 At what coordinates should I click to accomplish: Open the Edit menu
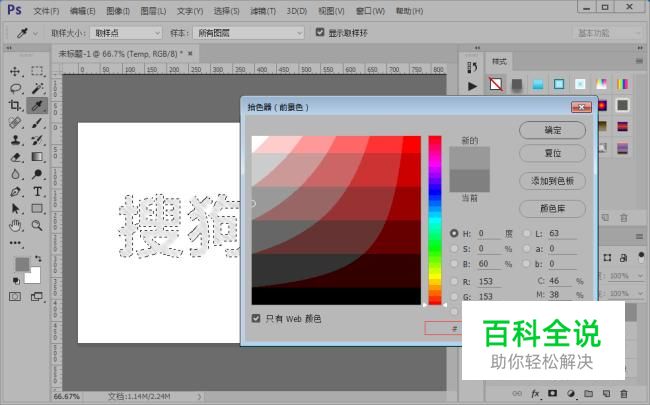pos(82,11)
